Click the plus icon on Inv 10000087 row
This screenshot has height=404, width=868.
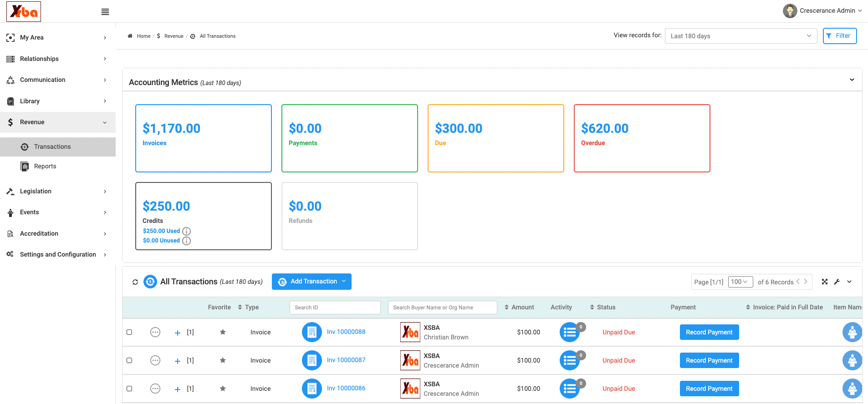pos(178,361)
